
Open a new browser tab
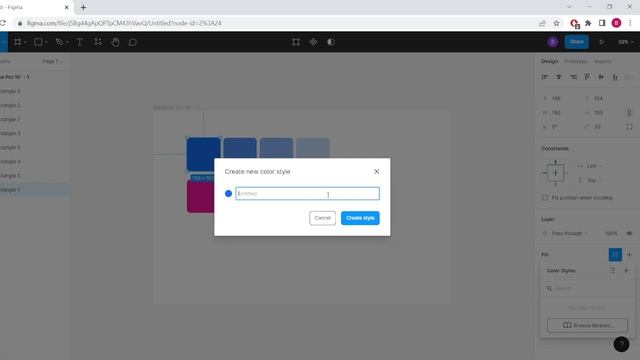coord(83,7)
